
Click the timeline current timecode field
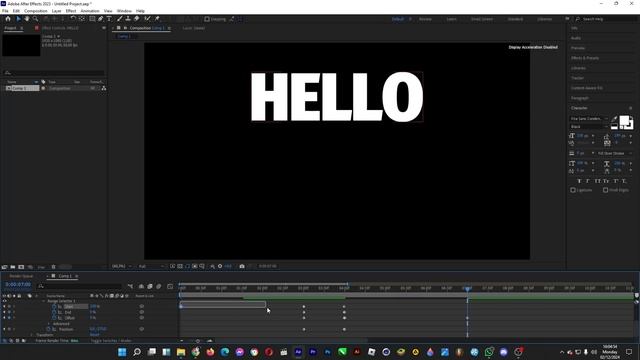pos(18,284)
